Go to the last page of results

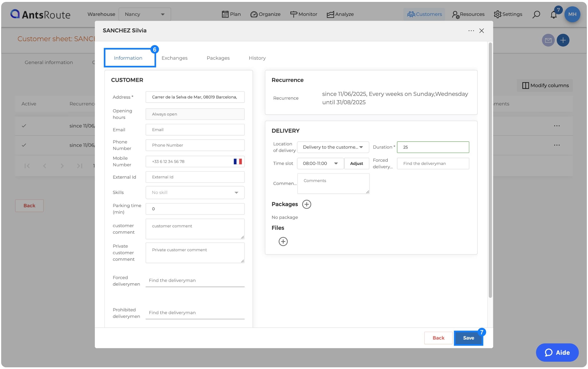(x=79, y=166)
